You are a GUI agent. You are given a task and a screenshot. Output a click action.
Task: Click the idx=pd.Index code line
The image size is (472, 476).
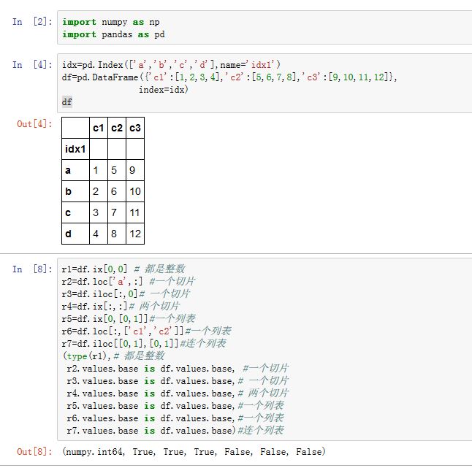171,65
